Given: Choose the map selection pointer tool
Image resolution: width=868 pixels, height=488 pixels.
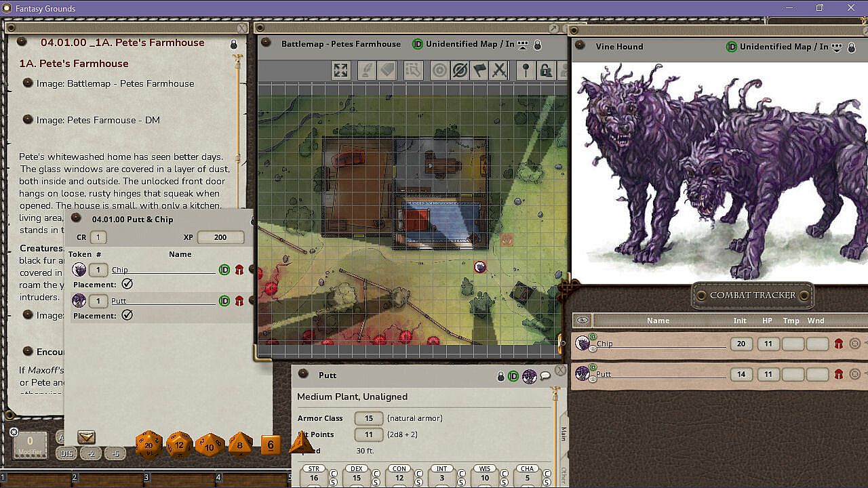Looking at the screenshot, I should [413, 70].
